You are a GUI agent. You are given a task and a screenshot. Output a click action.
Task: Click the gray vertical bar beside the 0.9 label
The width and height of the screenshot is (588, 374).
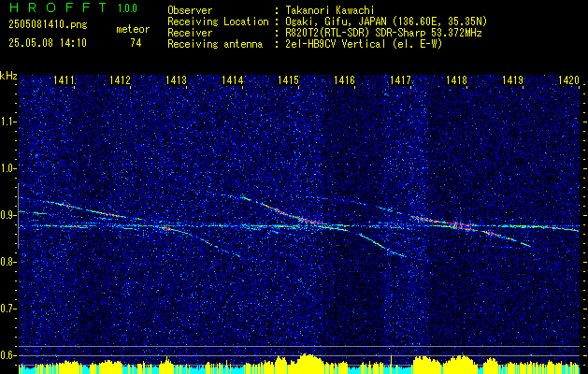click(18, 216)
